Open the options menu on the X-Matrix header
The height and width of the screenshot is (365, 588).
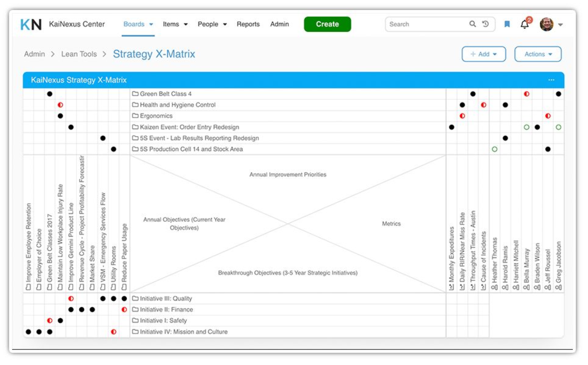coord(551,79)
